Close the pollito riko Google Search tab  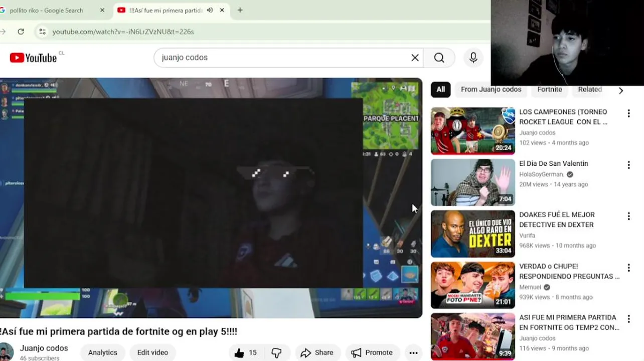coord(102,10)
